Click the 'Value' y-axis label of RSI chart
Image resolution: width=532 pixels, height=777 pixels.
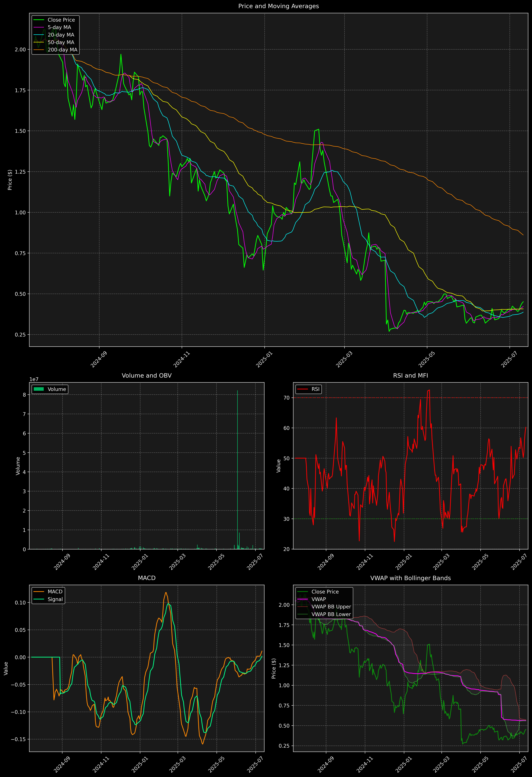pyautogui.click(x=279, y=466)
